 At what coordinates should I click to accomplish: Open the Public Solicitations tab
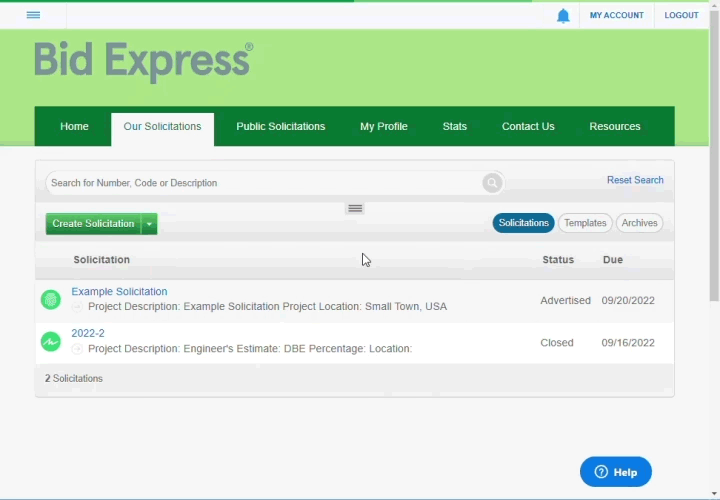tap(280, 127)
